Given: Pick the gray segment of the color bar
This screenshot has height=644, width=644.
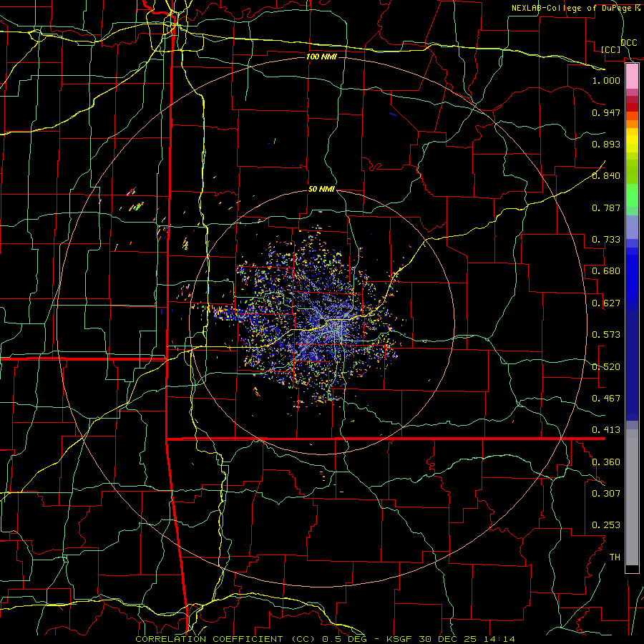Looking at the screenshot, I should click(632, 497).
